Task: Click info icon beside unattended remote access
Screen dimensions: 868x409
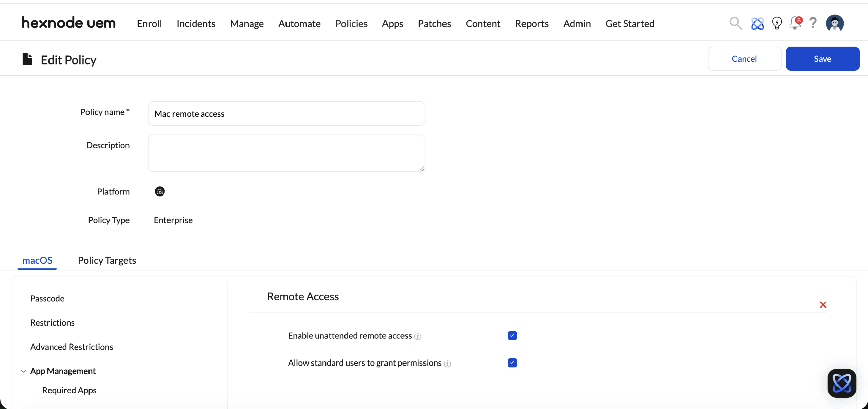Action: [418, 336]
